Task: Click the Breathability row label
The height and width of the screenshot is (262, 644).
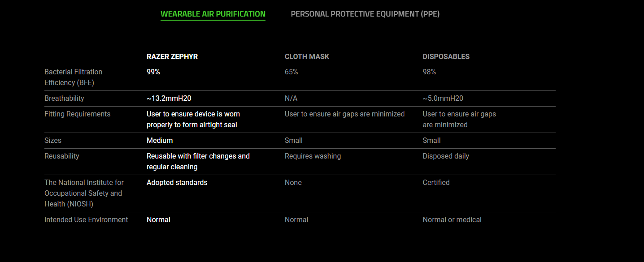Action: pyautogui.click(x=64, y=99)
